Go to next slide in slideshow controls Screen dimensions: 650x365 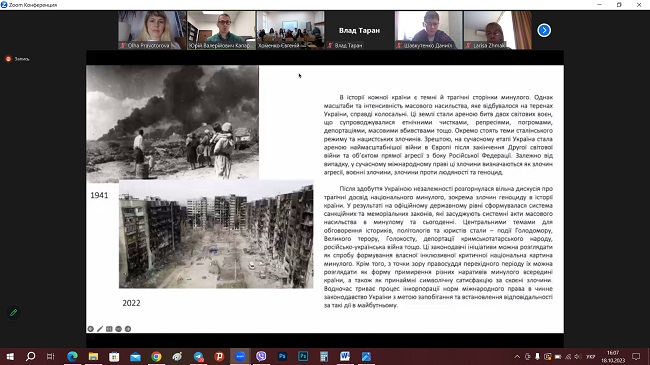[128, 329]
